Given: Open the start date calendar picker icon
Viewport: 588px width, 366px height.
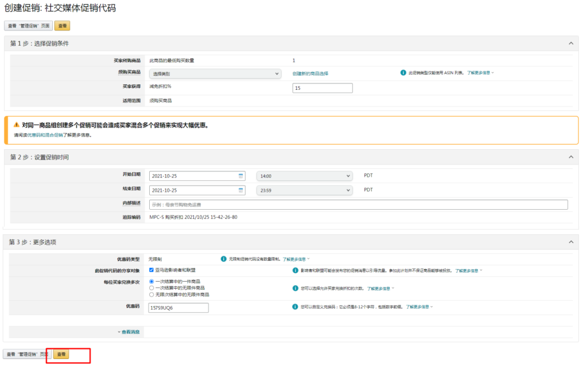Looking at the screenshot, I should click(241, 176).
